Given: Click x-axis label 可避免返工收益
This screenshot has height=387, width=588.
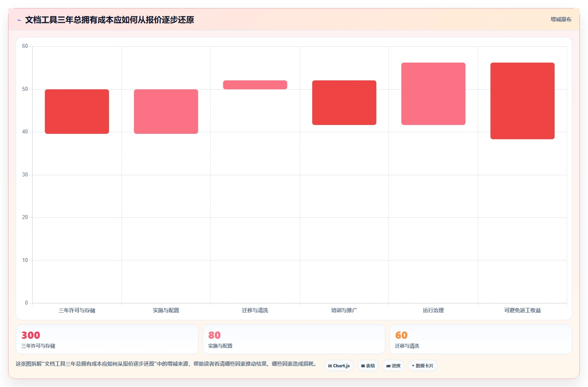Looking at the screenshot, I should pos(522,310).
